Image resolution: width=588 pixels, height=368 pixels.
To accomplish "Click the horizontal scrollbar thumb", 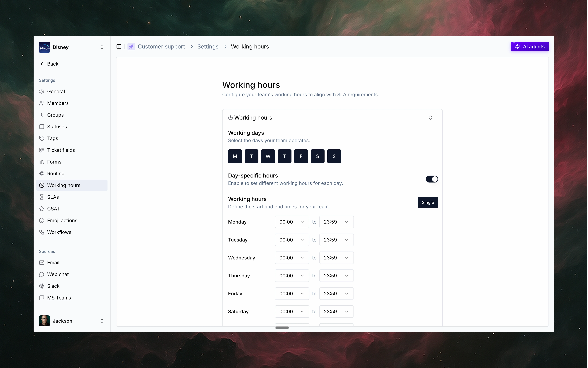I will pos(282,328).
